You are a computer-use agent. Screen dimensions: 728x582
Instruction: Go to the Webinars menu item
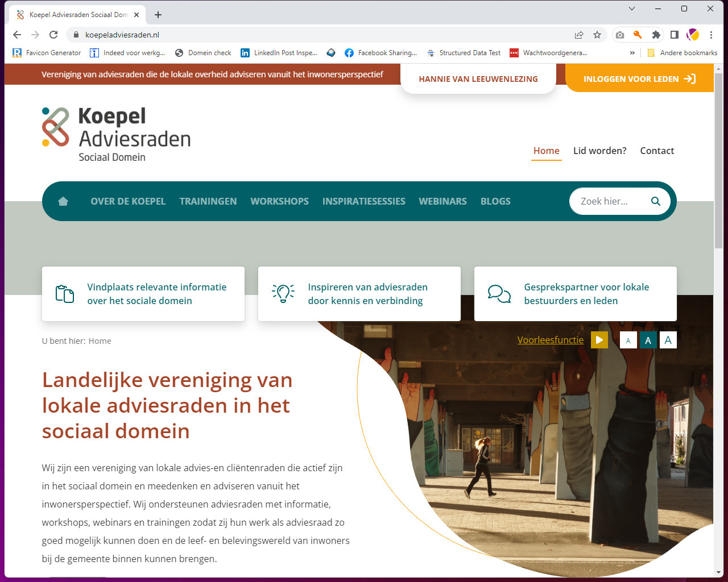coord(442,201)
